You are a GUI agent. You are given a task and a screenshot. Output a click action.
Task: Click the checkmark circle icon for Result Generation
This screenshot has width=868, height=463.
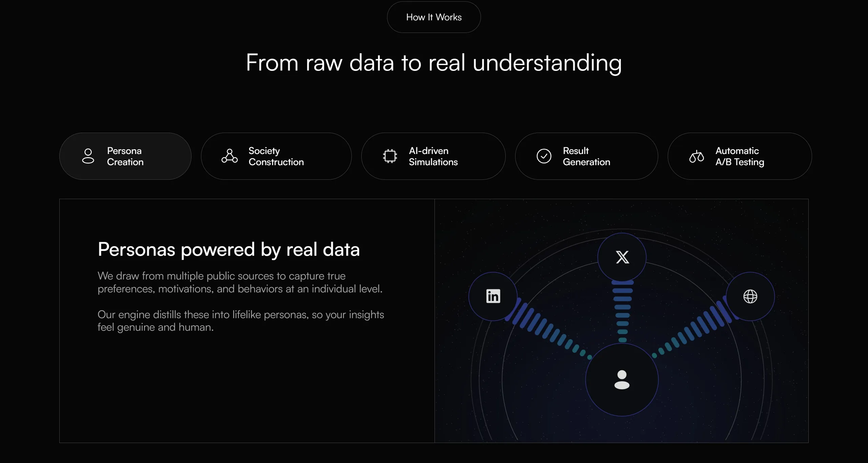tap(544, 156)
